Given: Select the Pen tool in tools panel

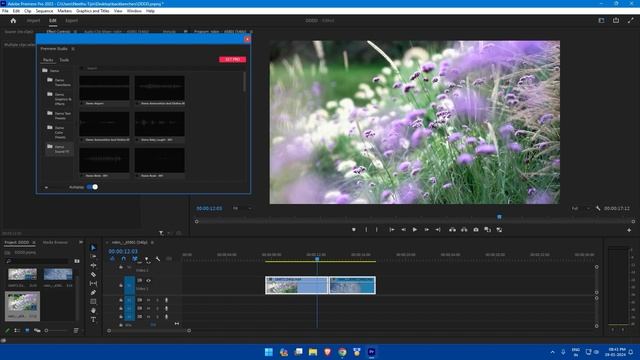Looking at the screenshot, I should coord(93,292).
